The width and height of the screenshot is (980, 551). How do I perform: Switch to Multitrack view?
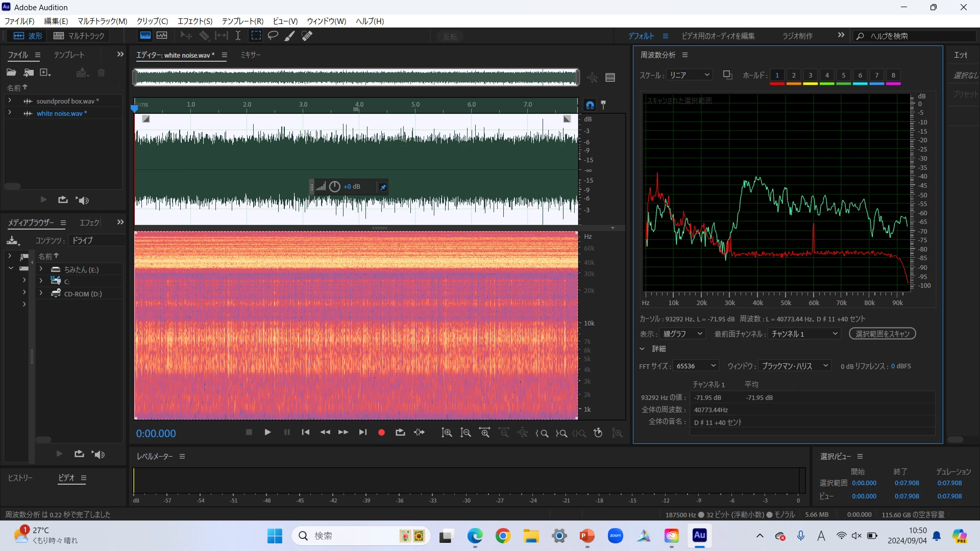coord(79,36)
